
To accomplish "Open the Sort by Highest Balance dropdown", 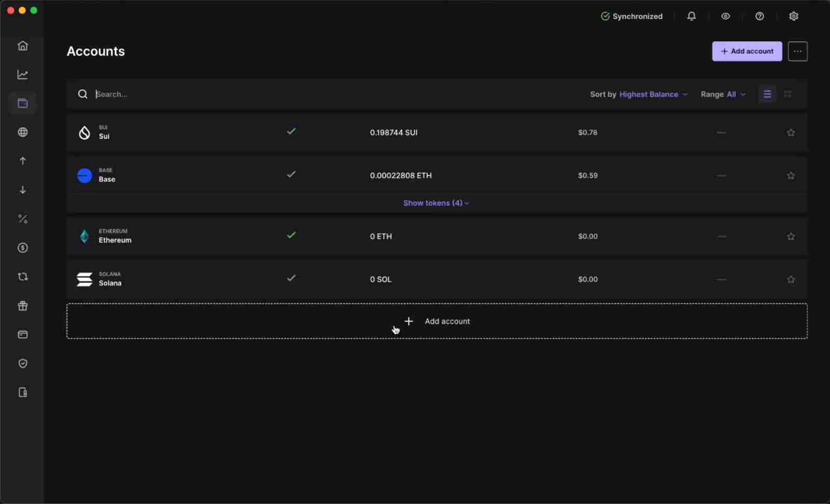I will 653,94.
